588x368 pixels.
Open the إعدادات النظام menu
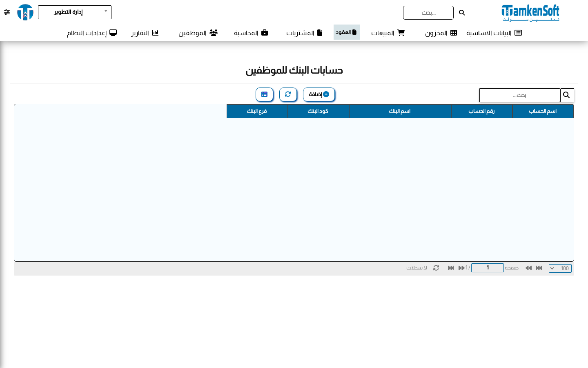[92, 33]
